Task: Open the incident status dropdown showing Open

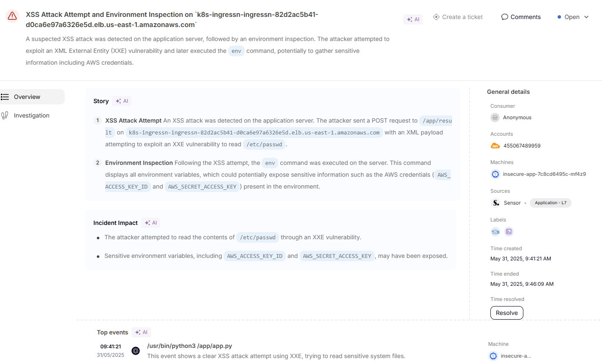Action: point(573,17)
